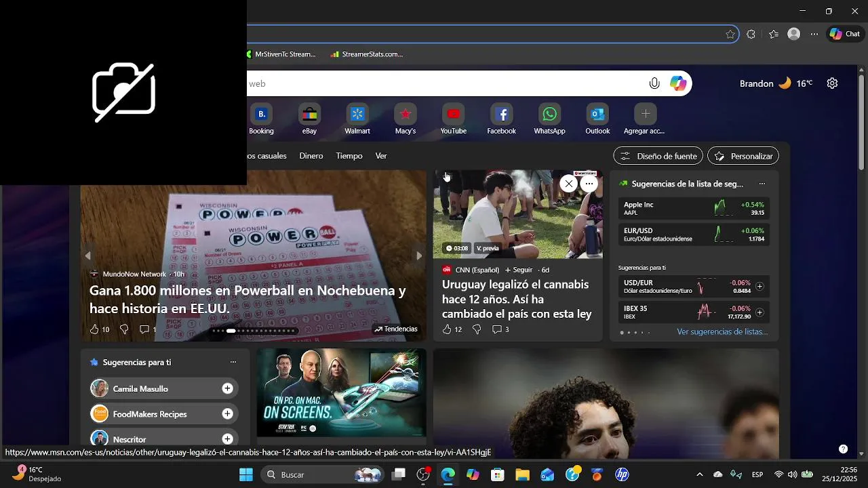The width and height of the screenshot is (868, 488).
Task: Open Diseño de fuente layout options
Action: pos(658,156)
